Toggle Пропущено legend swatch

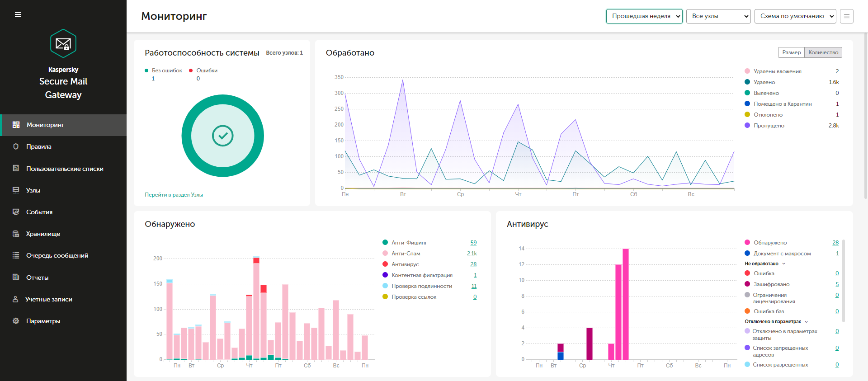[x=747, y=125]
